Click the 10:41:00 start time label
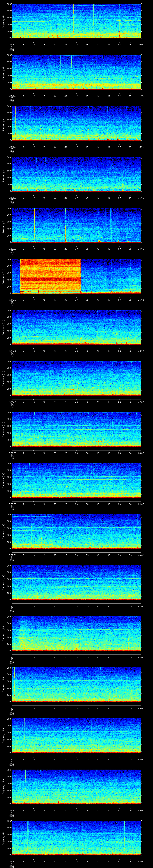Screen dimensions: 153x868 pyautogui.click(x=12, y=657)
